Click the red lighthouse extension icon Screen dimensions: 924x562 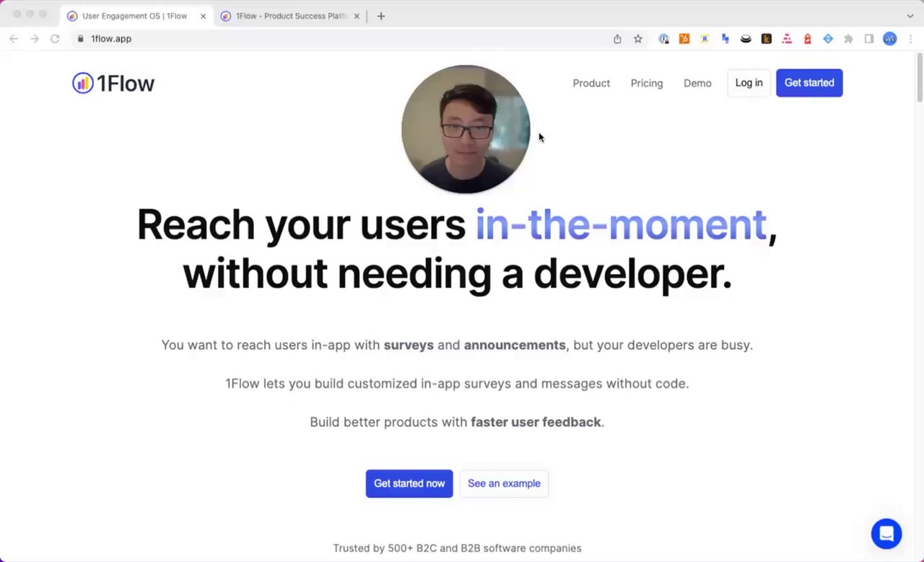tap(808, 39)
